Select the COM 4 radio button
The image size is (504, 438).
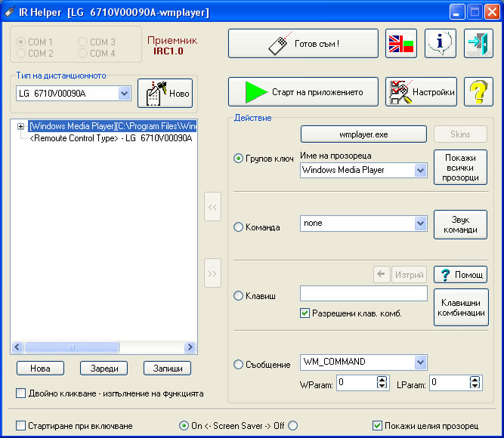pyautogui.click(x=82, y=54)
